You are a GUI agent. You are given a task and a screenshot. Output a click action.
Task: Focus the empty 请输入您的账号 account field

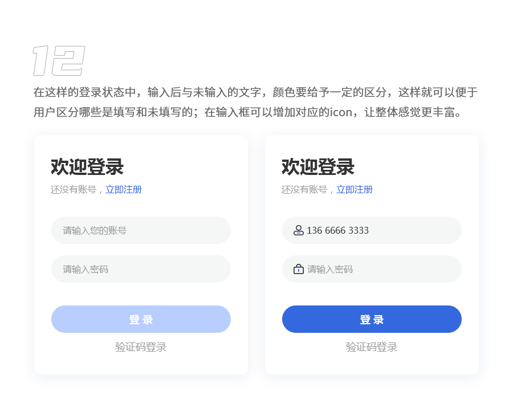click(x=141, y=230)
